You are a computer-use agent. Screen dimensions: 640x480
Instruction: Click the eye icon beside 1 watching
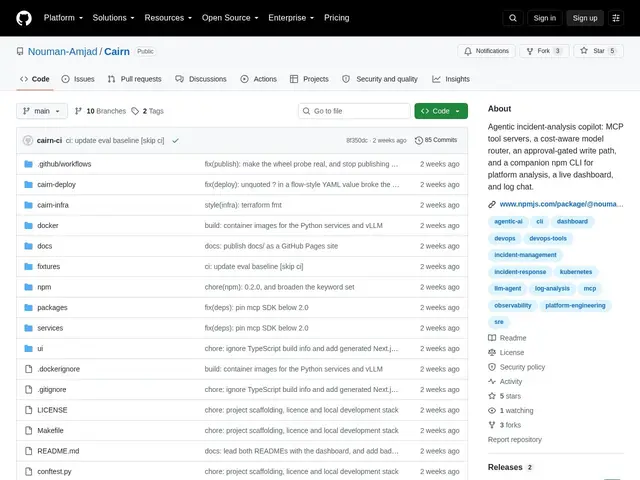(x=492, y=411)
